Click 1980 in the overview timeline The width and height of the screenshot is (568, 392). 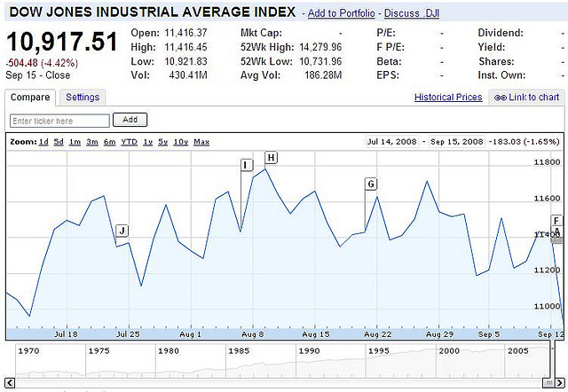click(x=169, y=350)
